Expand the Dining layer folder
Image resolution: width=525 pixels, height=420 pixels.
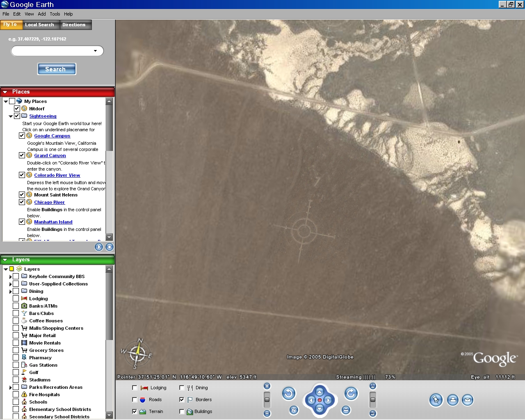coord(11,291)
